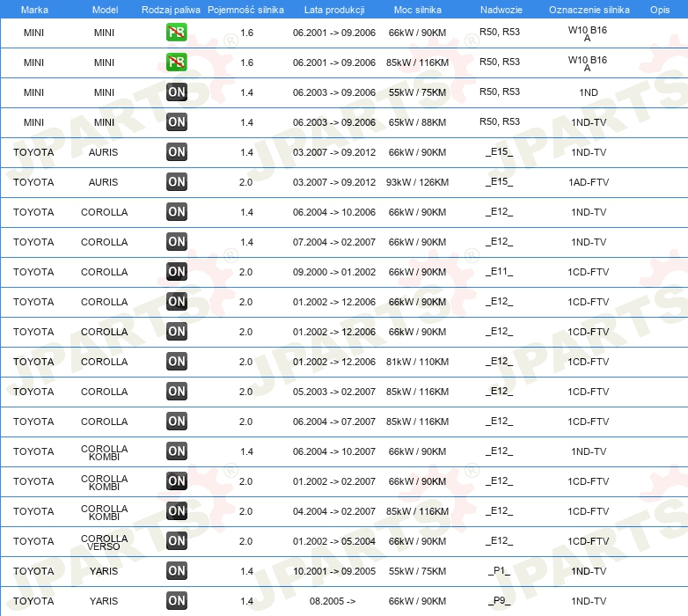The height and width of the screenshot is (616, 688).
Task: Click ON icon in COROLLA 05.2003 -> 02.2007 row
Action: [x=177, y=392]
